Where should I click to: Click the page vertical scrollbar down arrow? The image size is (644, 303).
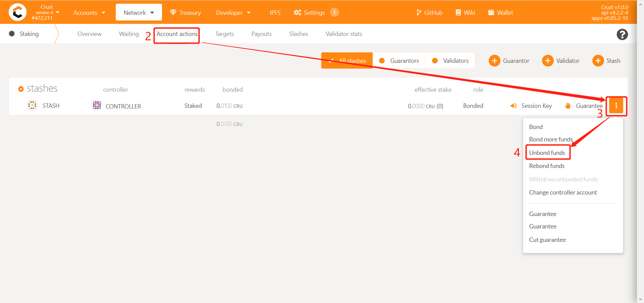pos(640,300)
